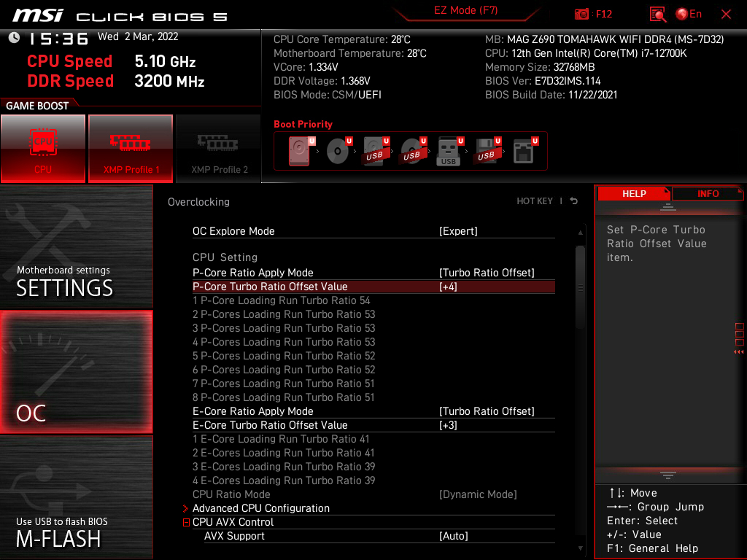The width and height of the screenshot is (747, 560).
Task: Select 5 P-Cores Loading Run Turbo Ratio 52
Action: click(x=284, y=356)
